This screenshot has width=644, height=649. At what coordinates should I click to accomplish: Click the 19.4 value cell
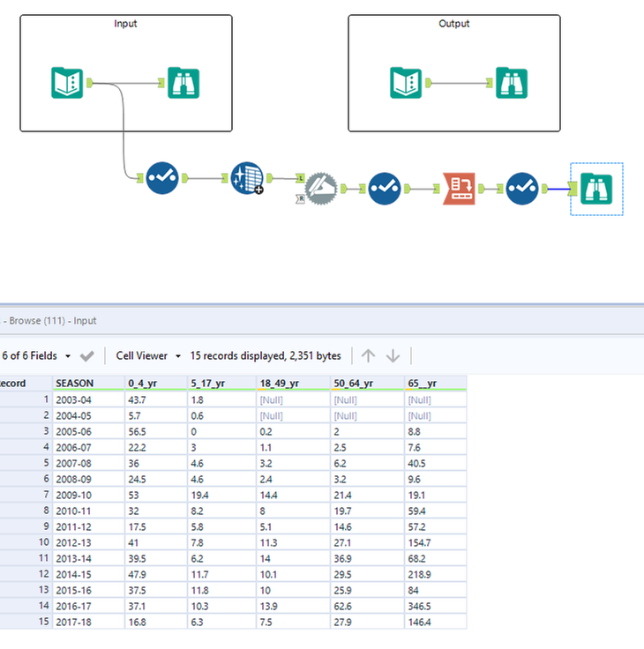point(222,495)
